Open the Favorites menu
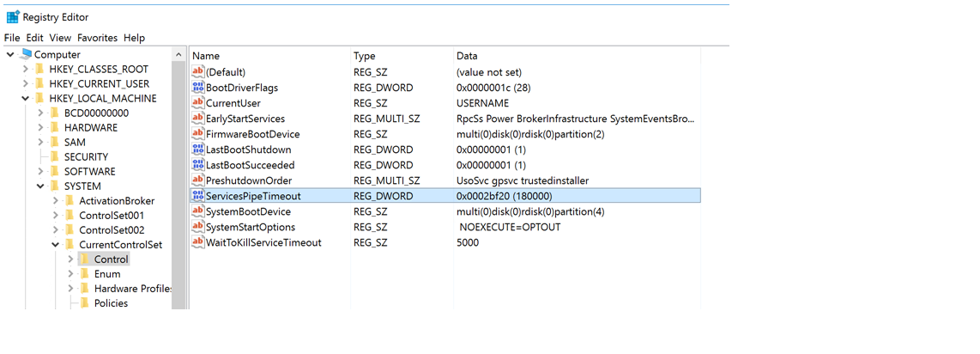 (x=98, y=38)
